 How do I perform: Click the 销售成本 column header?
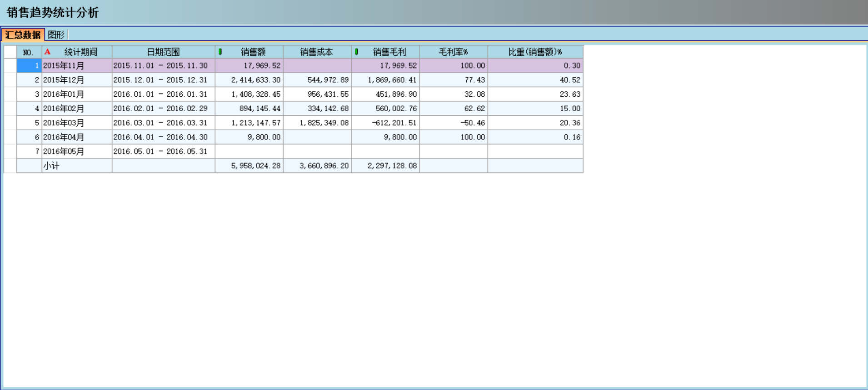[317, 52]
